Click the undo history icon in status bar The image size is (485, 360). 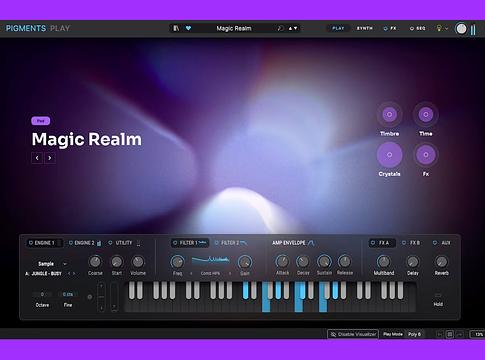point(439,334)
